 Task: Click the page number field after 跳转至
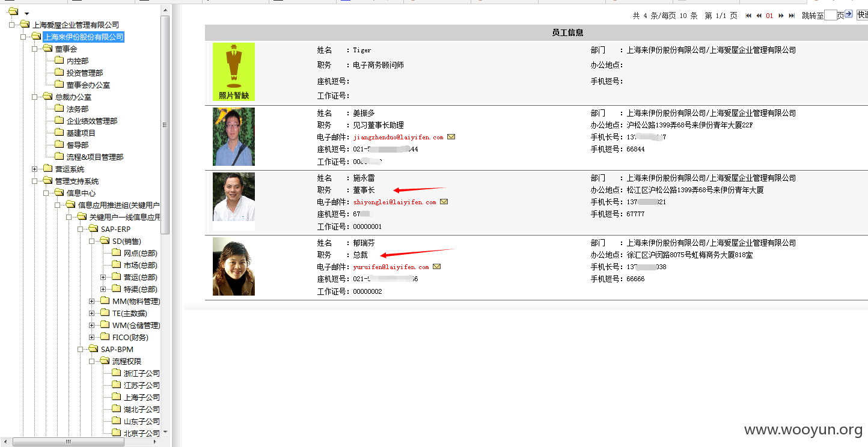[x=830, y=16]
